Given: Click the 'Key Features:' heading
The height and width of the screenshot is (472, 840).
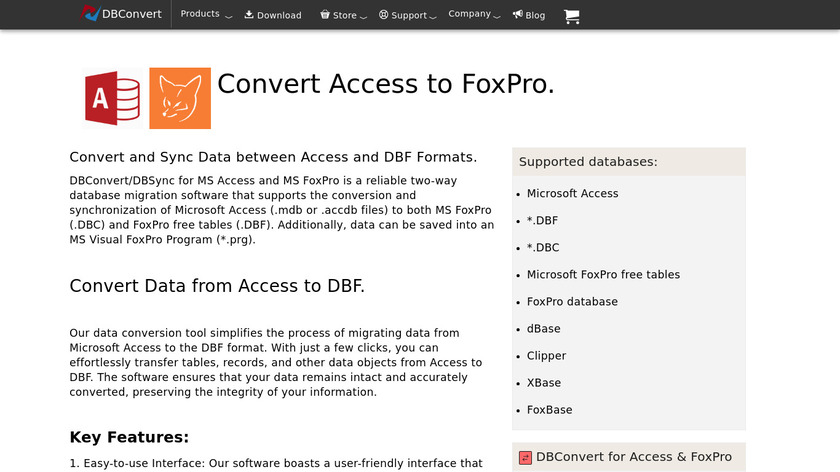Looking at the screenshot, I should [x=129, y=437].
